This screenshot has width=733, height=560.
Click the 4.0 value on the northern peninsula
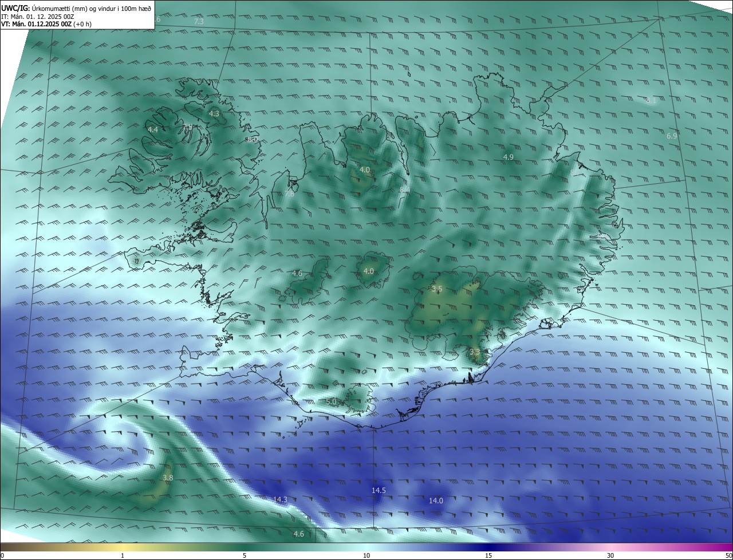point(365,170)
